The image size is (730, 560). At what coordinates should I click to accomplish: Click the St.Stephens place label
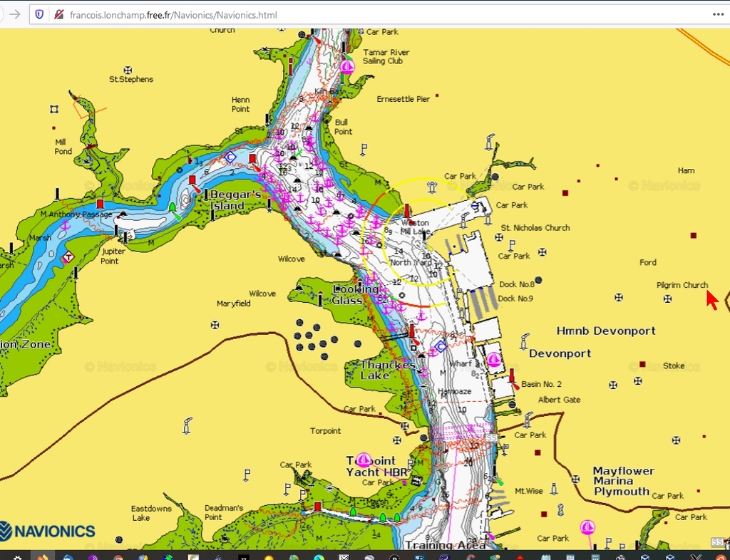click(131, 80)
